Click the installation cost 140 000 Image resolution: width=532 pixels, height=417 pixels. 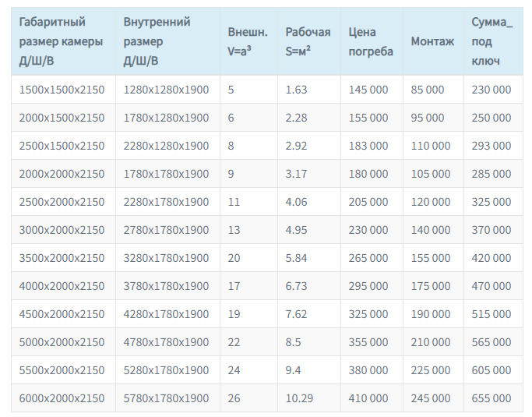tap(431, 230)
